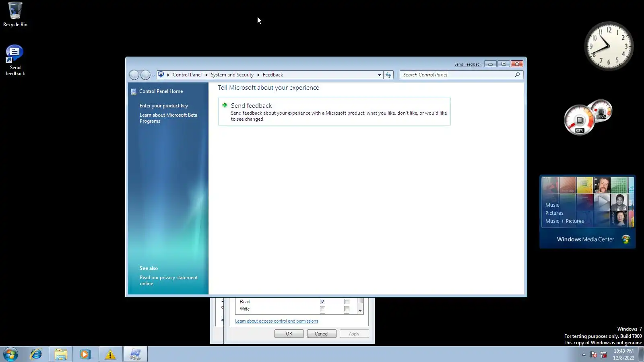Expand the arrow before Feedback breadcrumb
This screenshot has width=644, height=362.
coord(258,75)
